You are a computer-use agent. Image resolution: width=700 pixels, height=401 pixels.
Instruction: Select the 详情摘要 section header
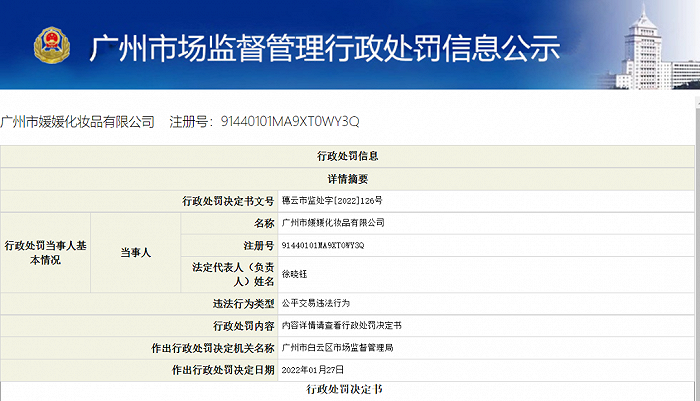click(x=348, y=179)
